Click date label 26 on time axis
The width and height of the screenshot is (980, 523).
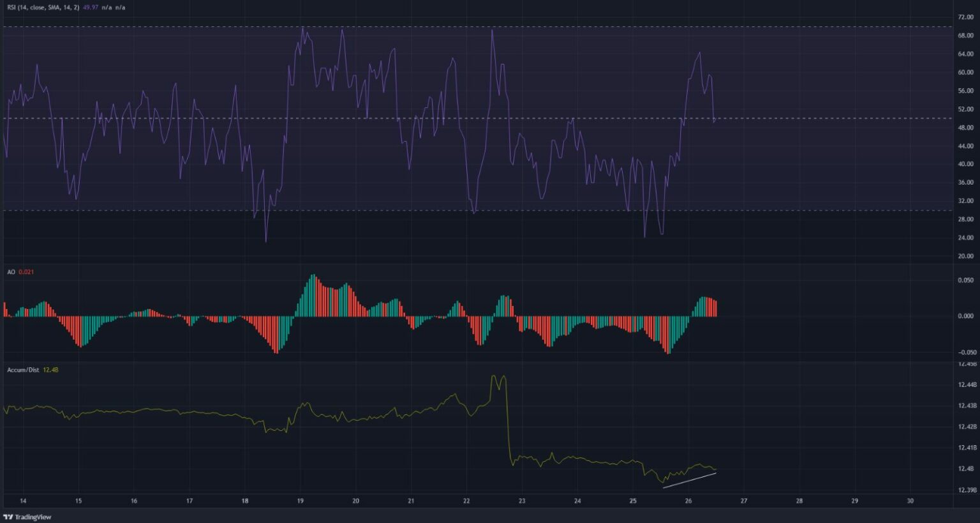coord(688,501)
